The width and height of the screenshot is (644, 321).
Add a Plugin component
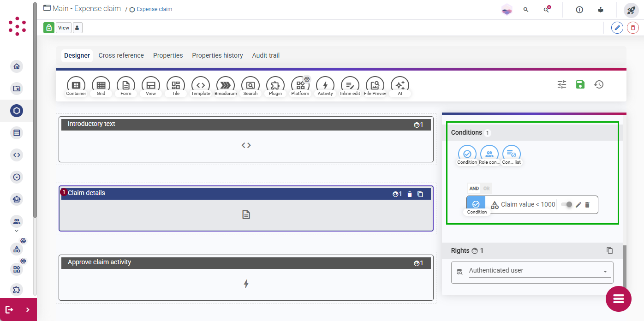pyautogui.click(x=275, y=85)
